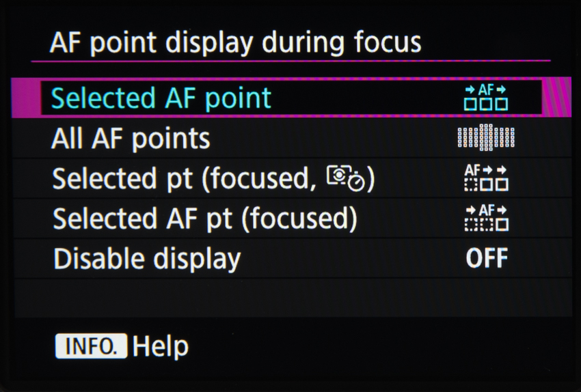
Task: Pick the 'Selected pt (focused,' option label
Action: point(186,179)
